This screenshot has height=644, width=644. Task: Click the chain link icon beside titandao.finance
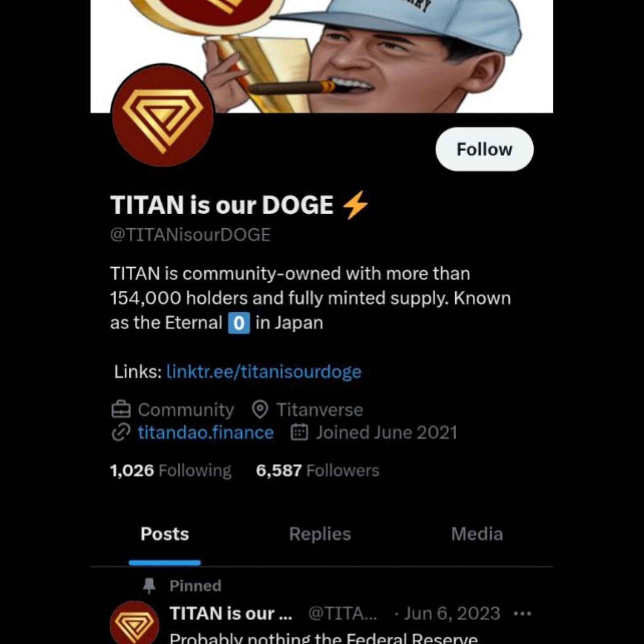pyautogui.click(x=121, y=433)
